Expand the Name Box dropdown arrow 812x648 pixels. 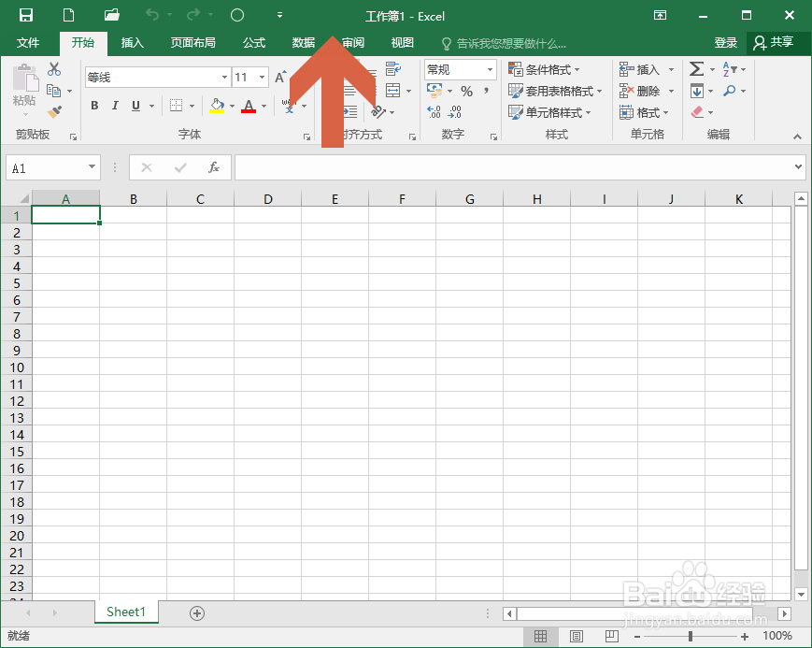coord(92,167)
